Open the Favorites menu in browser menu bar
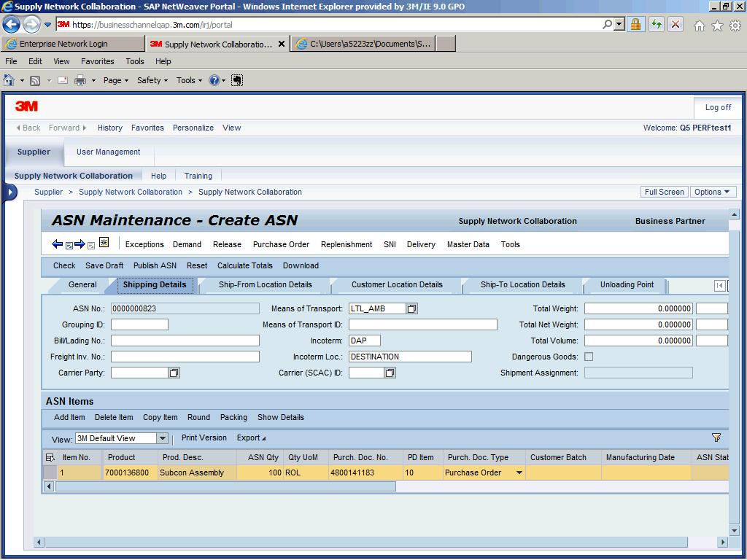 point(97,61)
